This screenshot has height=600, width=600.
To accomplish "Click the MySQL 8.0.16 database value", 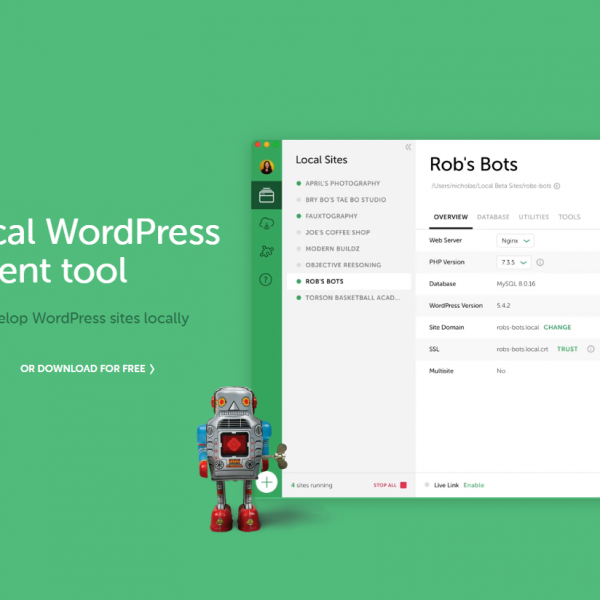I will 516,284.
